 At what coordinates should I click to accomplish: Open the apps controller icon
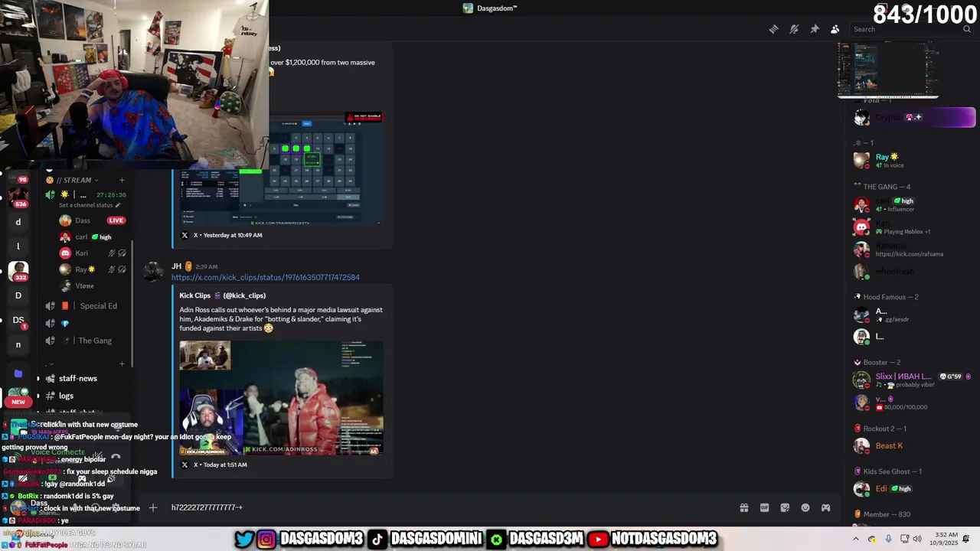pos(826,507)
